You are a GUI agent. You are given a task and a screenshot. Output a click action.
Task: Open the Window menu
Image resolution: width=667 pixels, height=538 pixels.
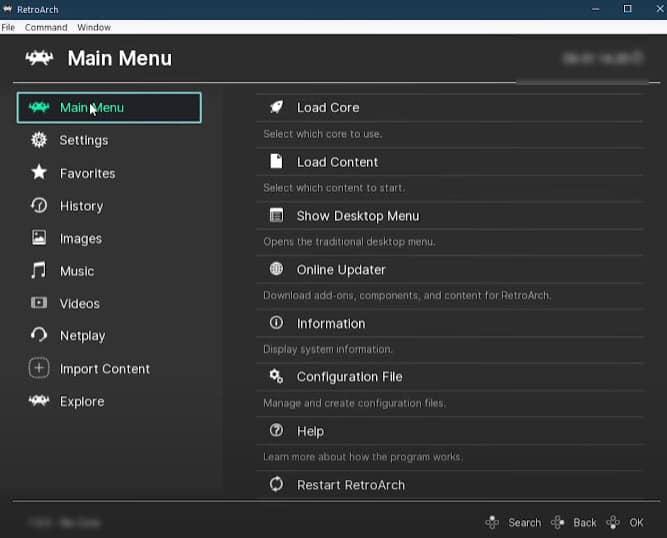94,27
